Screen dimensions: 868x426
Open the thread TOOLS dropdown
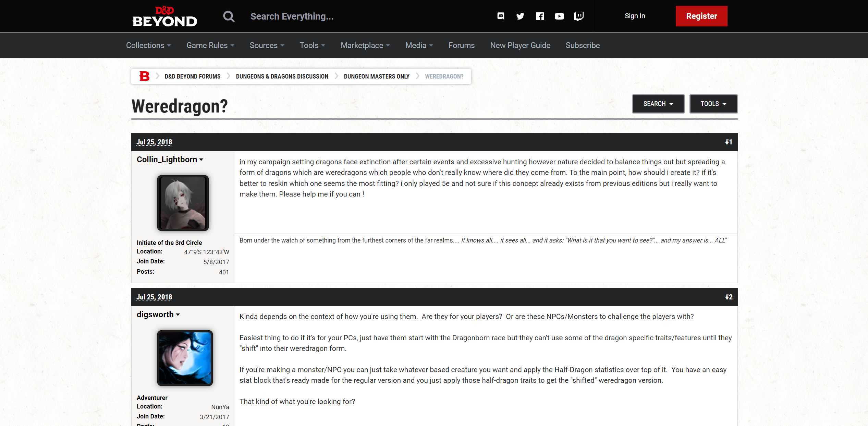[713, 104]
